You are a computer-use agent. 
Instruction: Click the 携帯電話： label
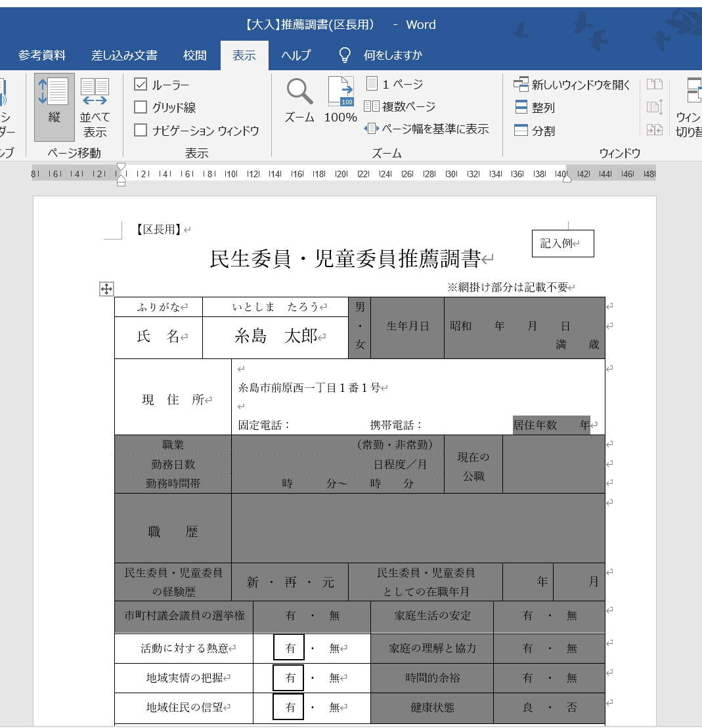pyautogui.click(x=396, y=425)
